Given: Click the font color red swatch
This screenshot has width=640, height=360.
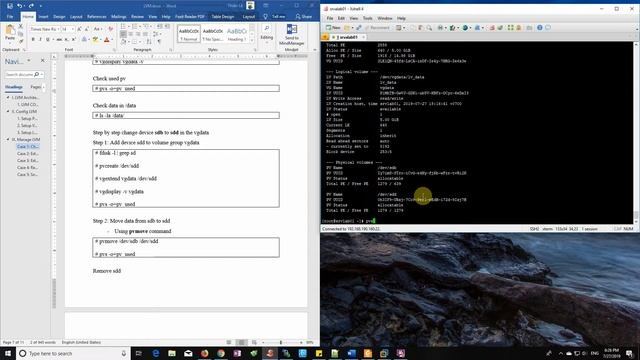Looking at the screenshot, I should coord(107,40).
